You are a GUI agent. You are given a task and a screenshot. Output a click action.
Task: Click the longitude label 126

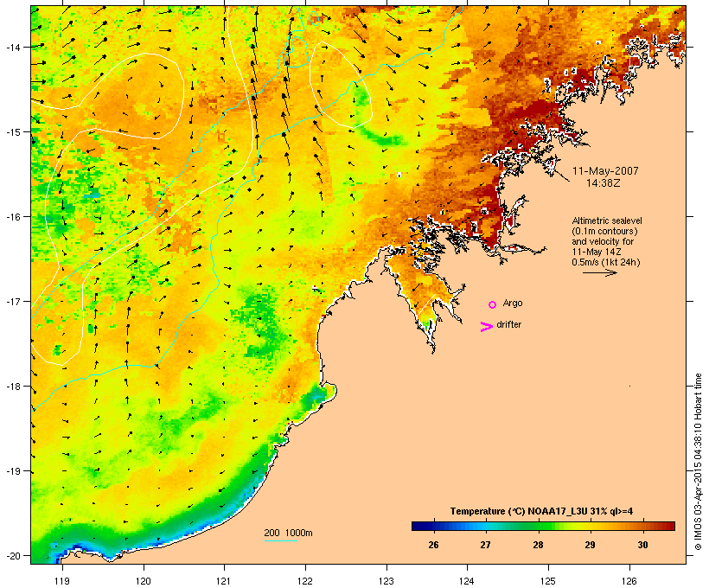[629, 581]
